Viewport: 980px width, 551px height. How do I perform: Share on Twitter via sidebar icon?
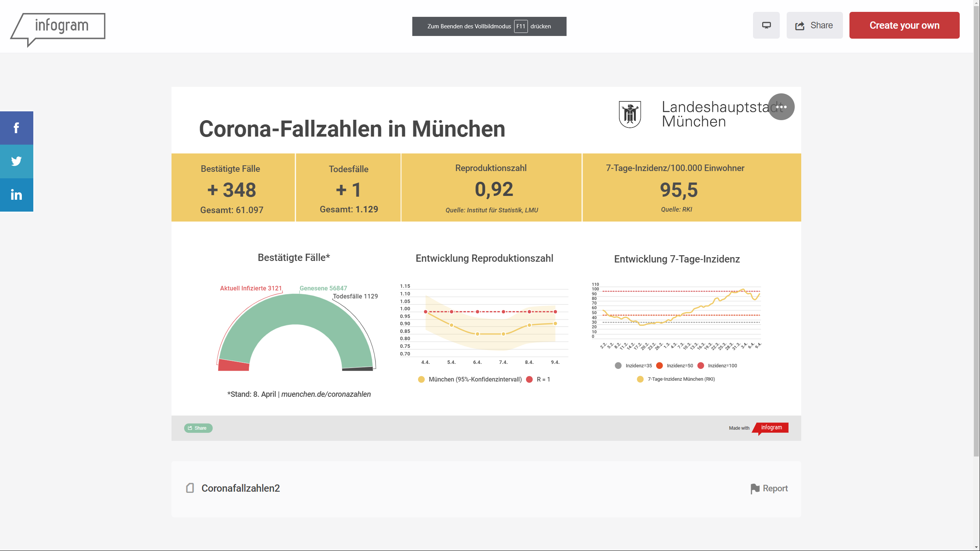point(16,161)
